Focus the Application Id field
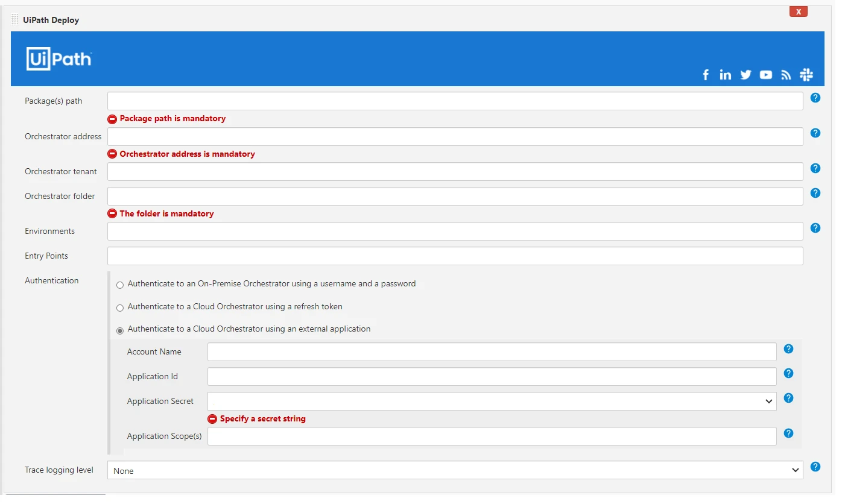Screen dimensions: 842x504 pos(492,377)
